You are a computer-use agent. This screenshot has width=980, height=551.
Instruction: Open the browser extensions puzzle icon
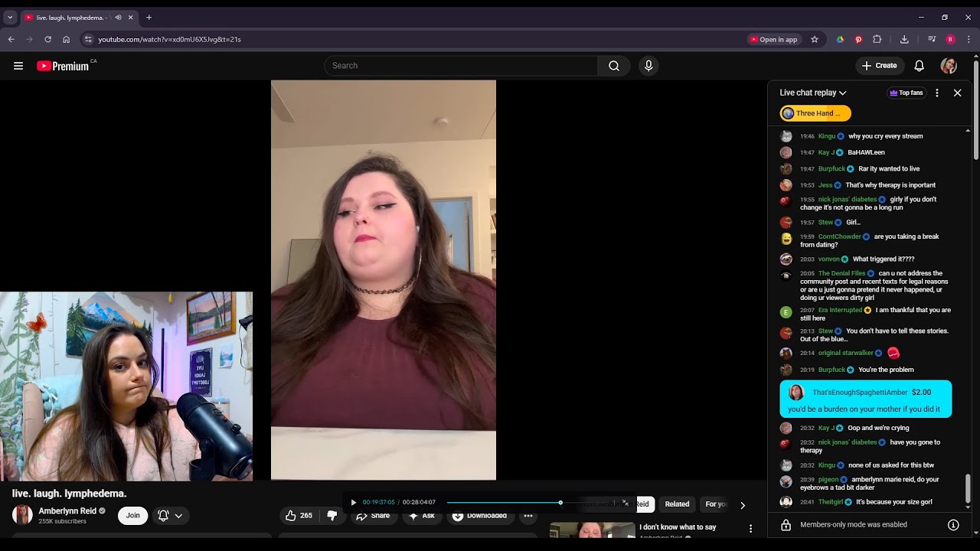tap(877, 39)
